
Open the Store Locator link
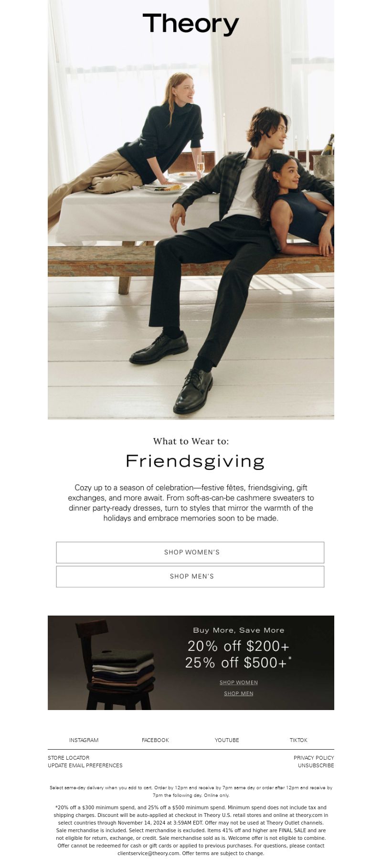(x=68, y=758)
